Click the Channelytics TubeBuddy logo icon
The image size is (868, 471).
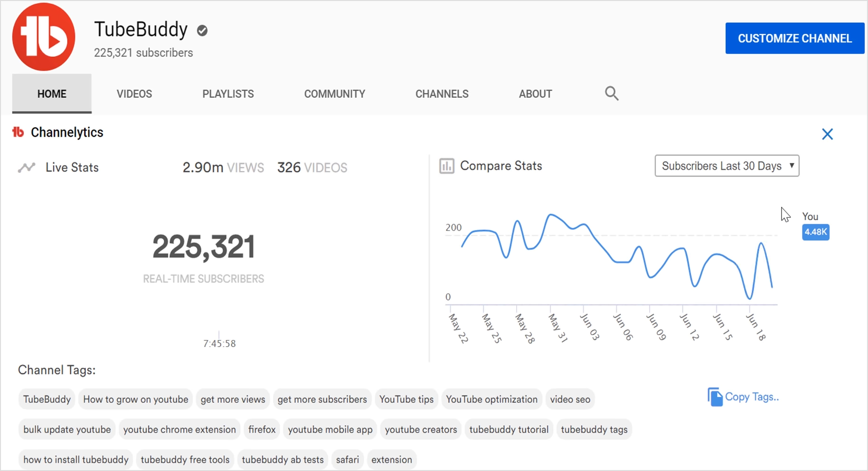click(18, 132)
